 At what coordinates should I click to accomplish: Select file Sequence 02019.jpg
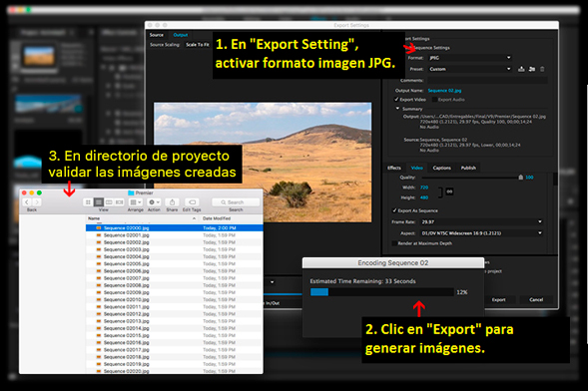pos(175,364)
